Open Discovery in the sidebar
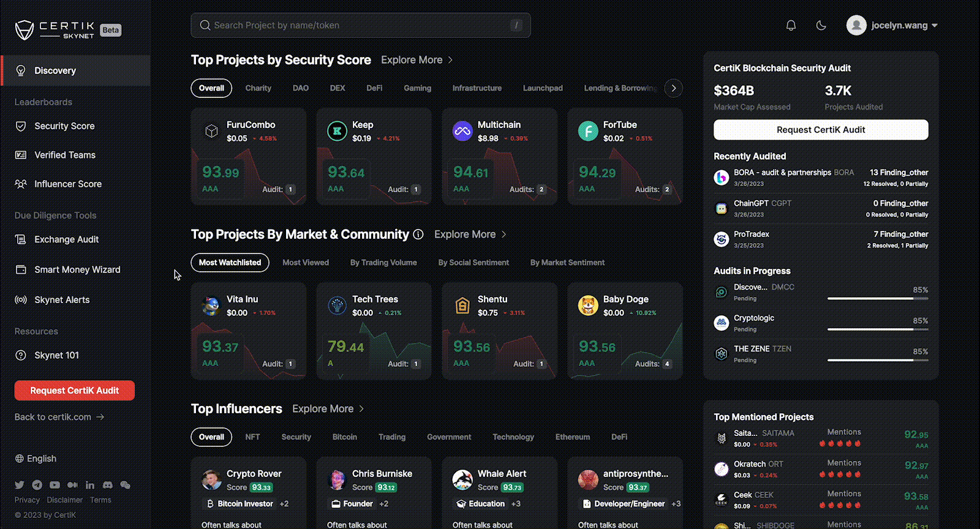Image resolution: width=980 pixels, height=529 pixels. (x=75, y=70)
